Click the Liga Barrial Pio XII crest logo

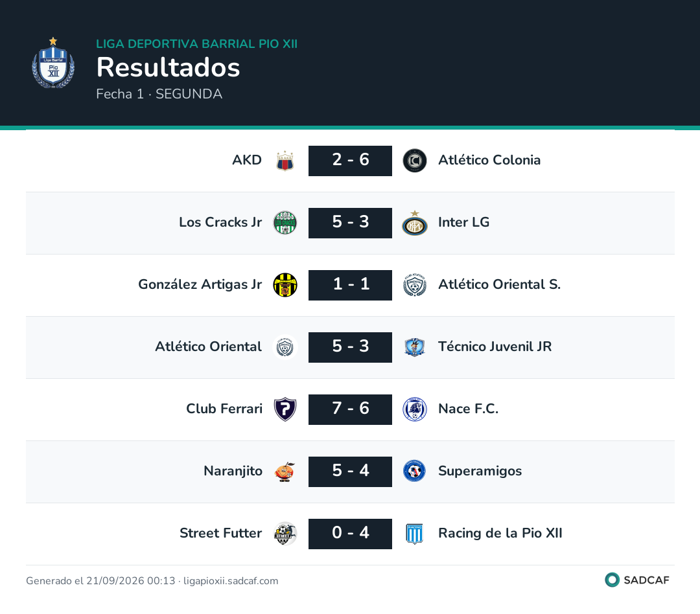(x=53, y=63)
